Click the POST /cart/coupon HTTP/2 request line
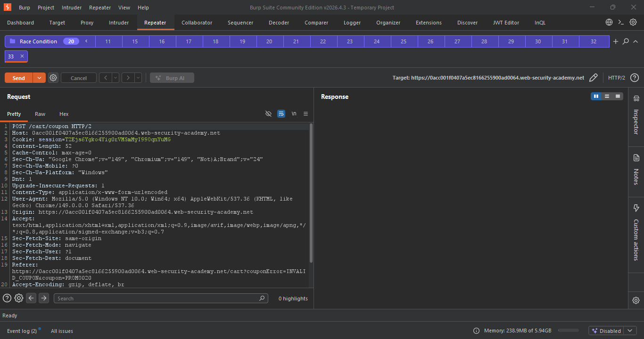Viewport: 644px width, 339px height. [52, 127]
